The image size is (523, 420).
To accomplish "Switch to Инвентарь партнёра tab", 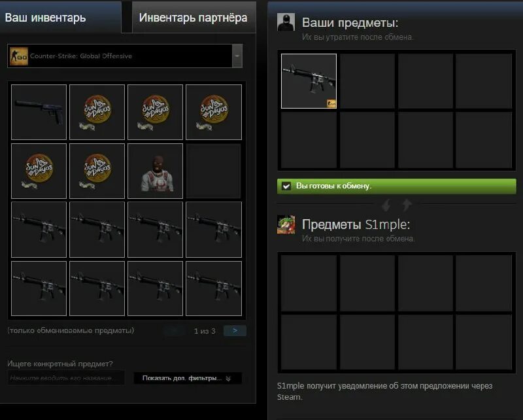I will (x=194, y=18).
